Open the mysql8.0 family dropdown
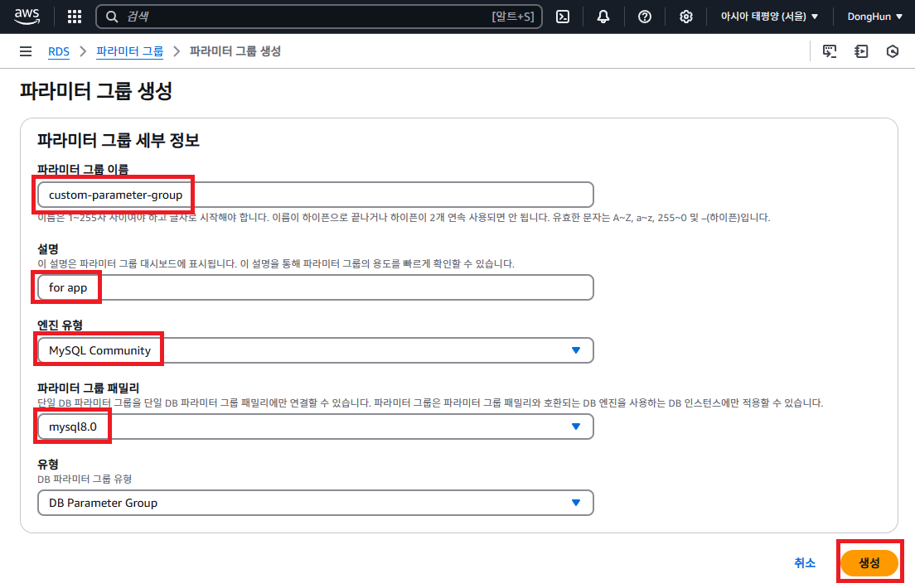Image resolution: width=915 pixels, height=588 pixels. tap(316, 427)
